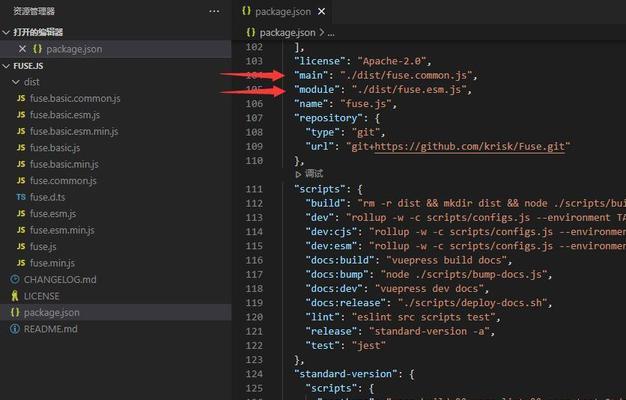Close the package.json editor tab
Viewport: 626px width, 400px height.
pyautogui.click(x=321, y=12)
